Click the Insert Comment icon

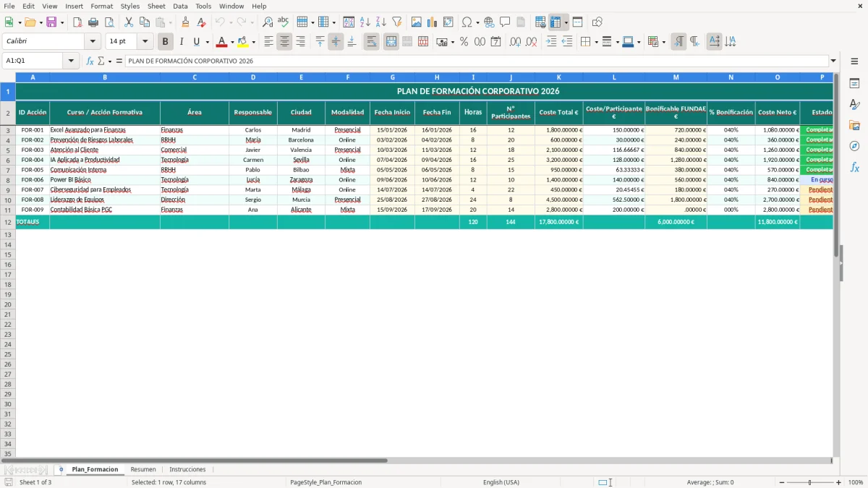[x=505, y=22]
